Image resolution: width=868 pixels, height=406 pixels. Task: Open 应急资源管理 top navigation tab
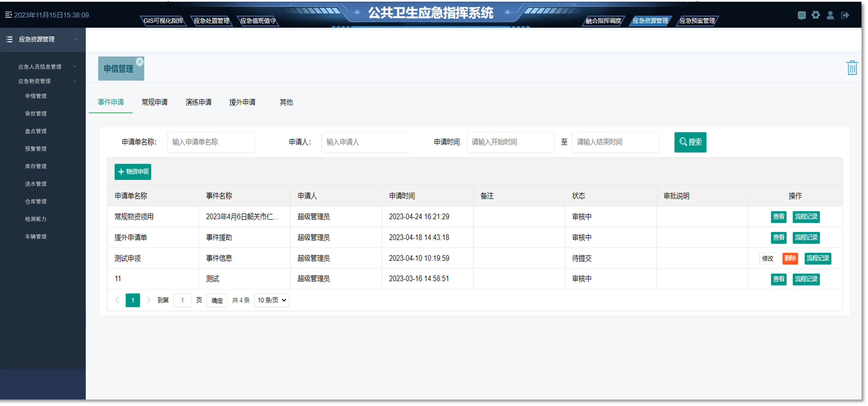650,21
